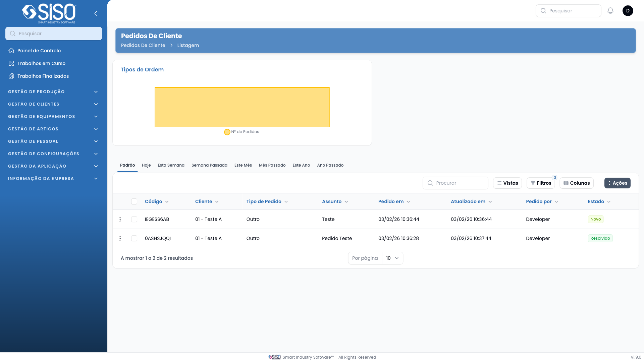Image resolution: width=644 pixels, height=362 pixels.
Task: Open the Por página dropdown
Action: (392, 258)
